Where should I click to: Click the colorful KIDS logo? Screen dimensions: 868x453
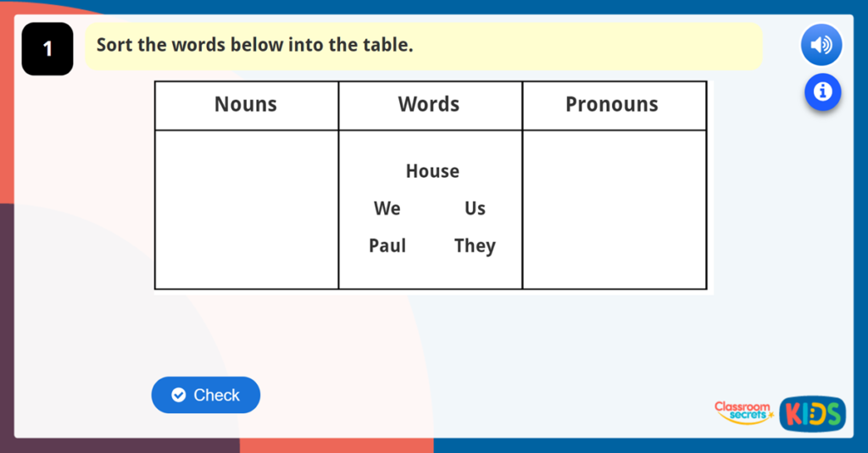click(812, 413)
